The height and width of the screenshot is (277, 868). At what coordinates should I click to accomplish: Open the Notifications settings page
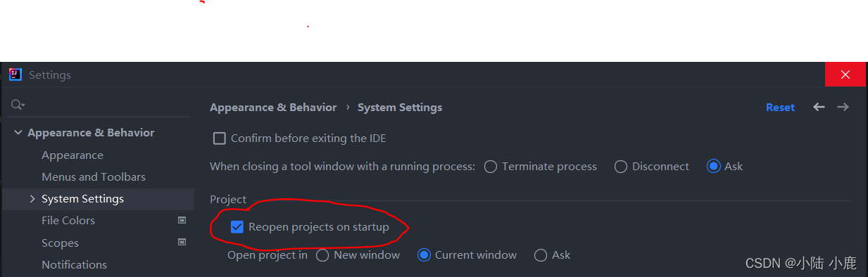[x=74, y=265]
